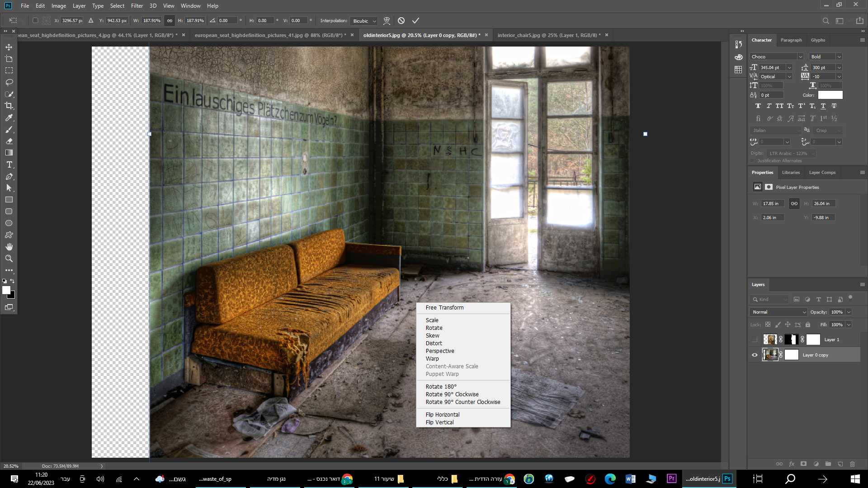
Task: Select the Path Selection tool
Action: [x=9, y=188]
